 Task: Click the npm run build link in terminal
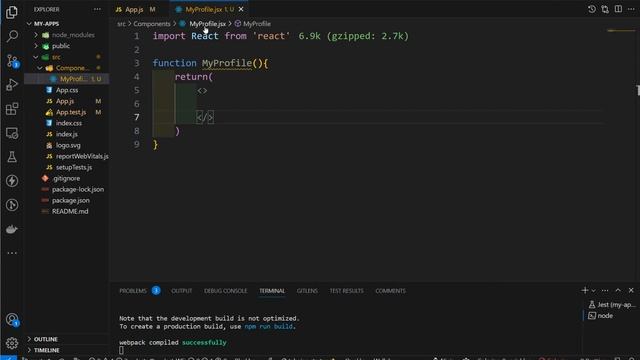point(268,327)
